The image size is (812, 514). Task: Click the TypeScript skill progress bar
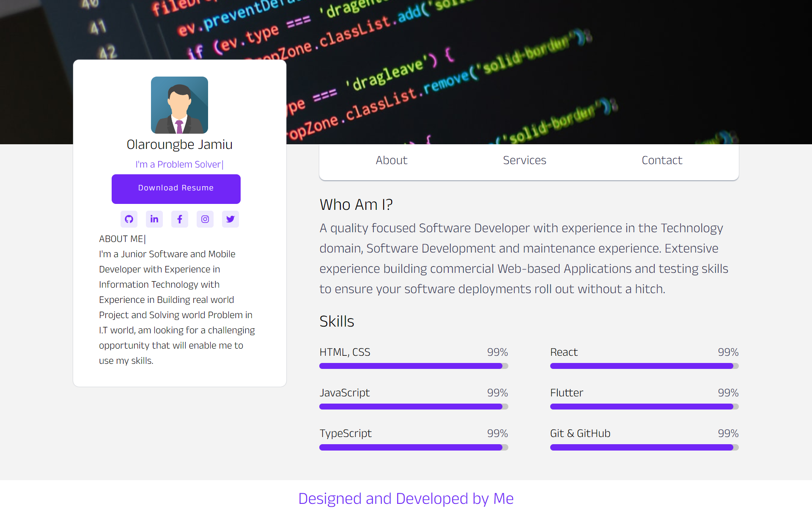pyautogui.click(x=414, y=447)
